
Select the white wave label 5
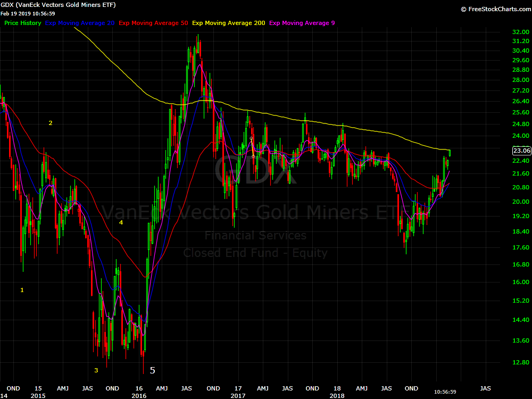click(152, 370)
